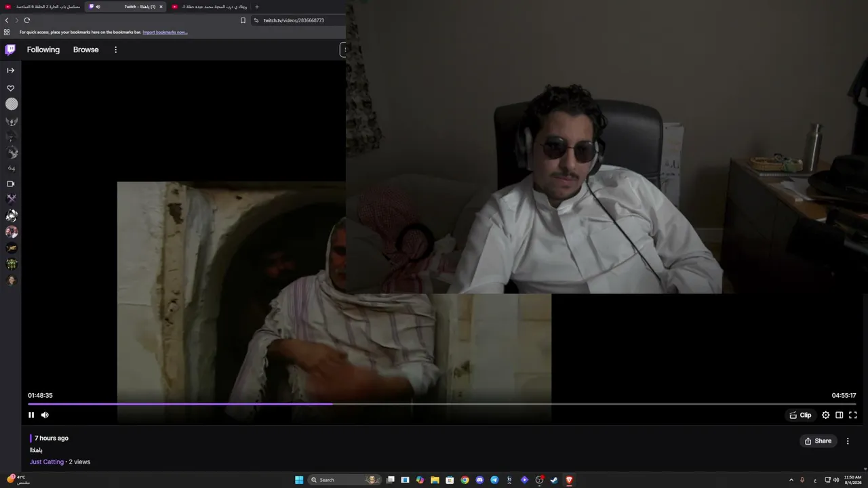Viewport: 868px width, 488px height.
Task: Toggle theatre mode in the player
Action: point(839,415)
